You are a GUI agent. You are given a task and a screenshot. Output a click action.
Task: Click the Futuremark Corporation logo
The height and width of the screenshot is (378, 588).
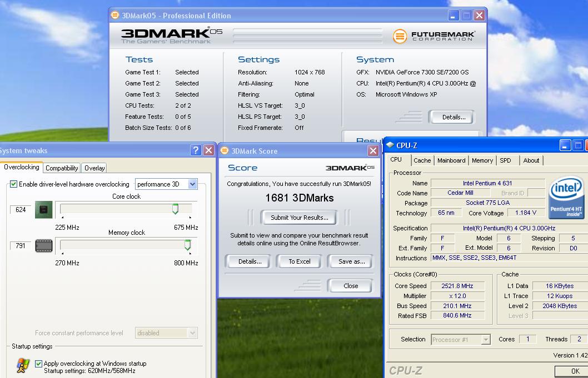(434, 36)
